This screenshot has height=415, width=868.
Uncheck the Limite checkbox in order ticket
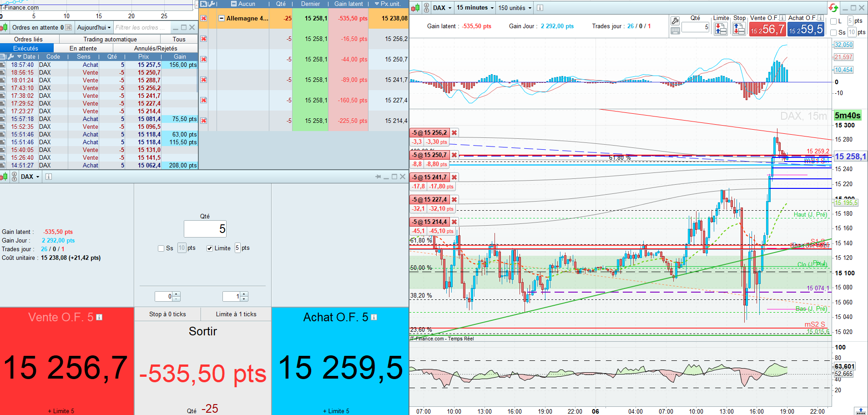pyautogui.click(x=209, y=248)
